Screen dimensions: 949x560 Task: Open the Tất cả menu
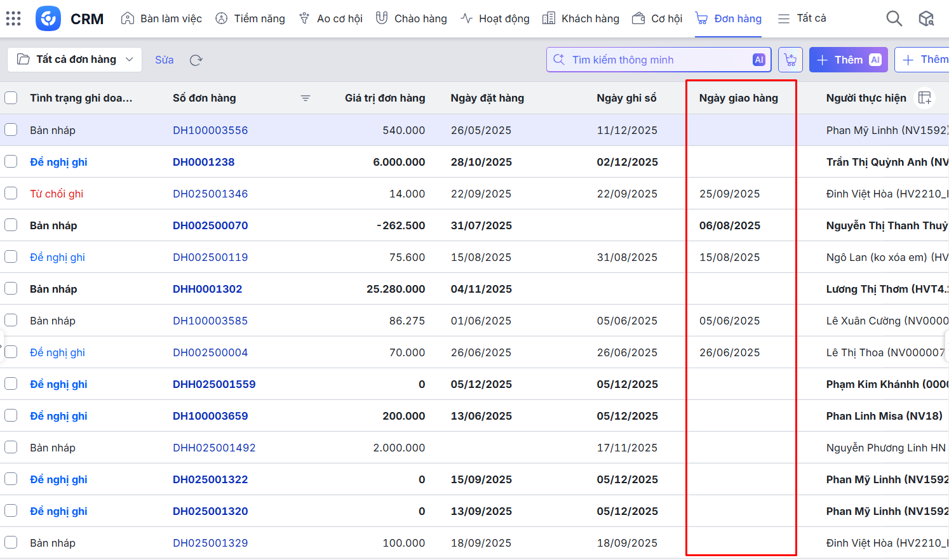click(x=802, y=18)
